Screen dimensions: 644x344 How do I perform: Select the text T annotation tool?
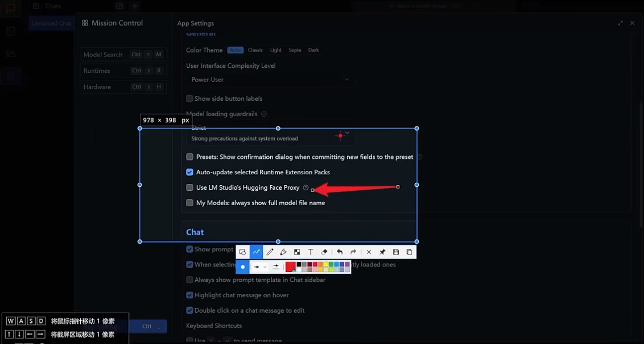tap(311, 252)
